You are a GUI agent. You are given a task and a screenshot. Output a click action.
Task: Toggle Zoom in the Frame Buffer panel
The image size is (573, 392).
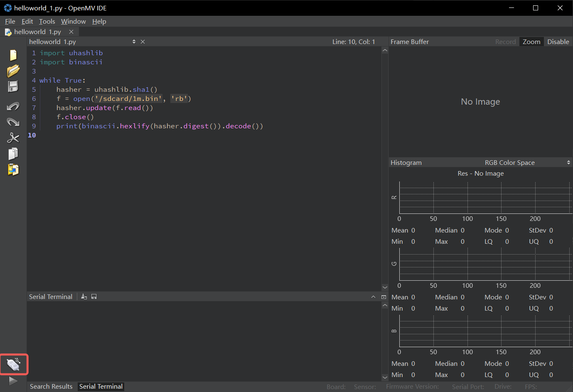pos(531,42)
